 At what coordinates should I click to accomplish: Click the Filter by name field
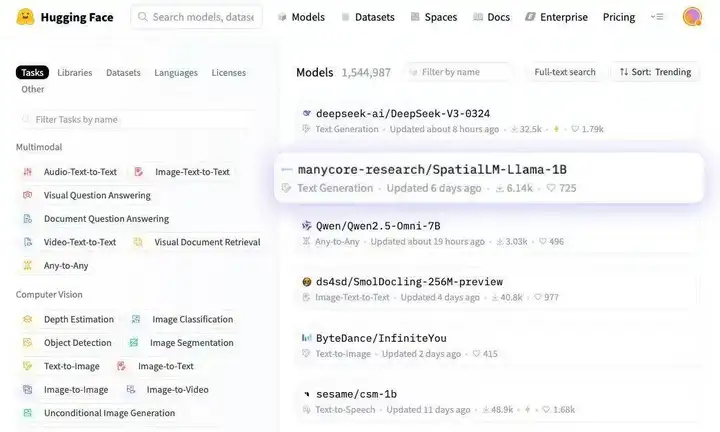coord(460,72)
